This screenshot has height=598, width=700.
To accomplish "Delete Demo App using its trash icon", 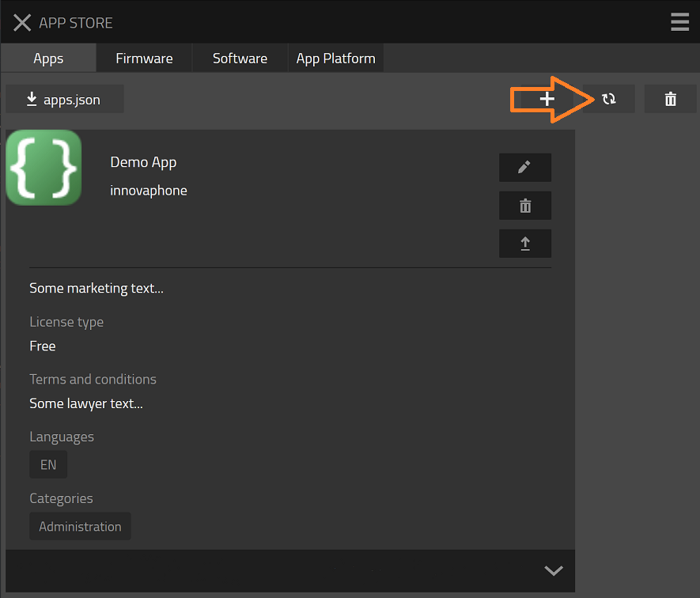I will pos(524,206).
